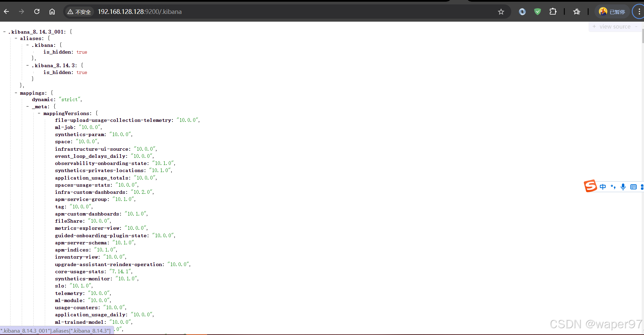
Task: Select the 'fileShare' key
Action: tap(69, 221)
